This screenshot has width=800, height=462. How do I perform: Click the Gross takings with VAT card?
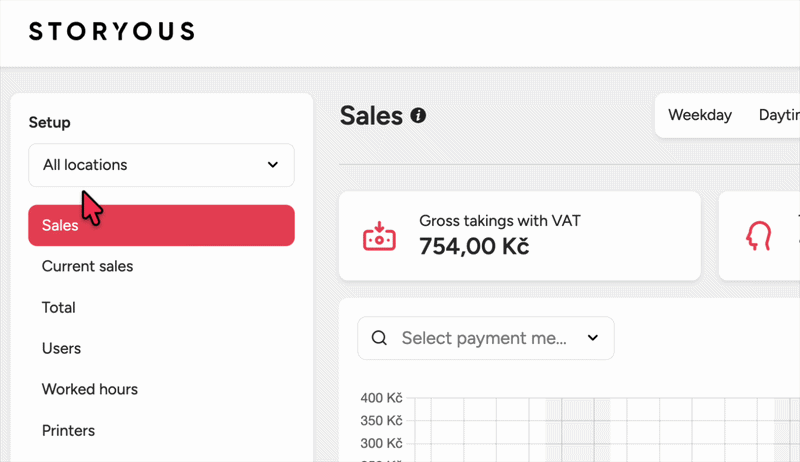pos(519,236)
